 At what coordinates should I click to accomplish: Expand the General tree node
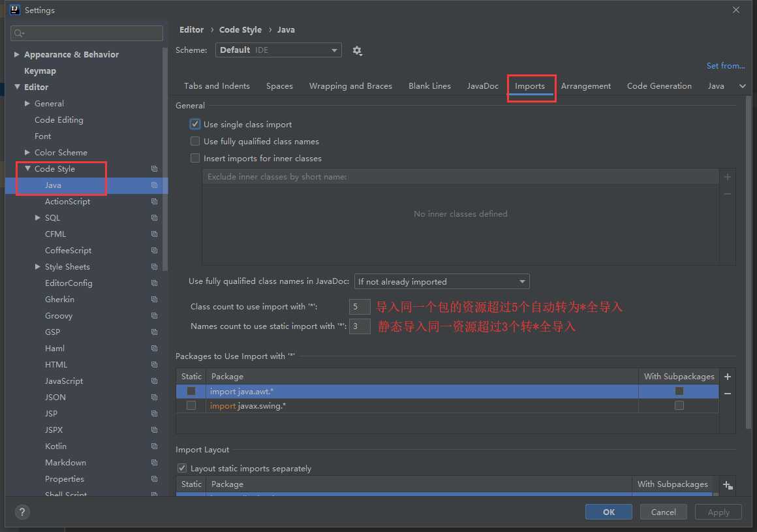point(27,103)
